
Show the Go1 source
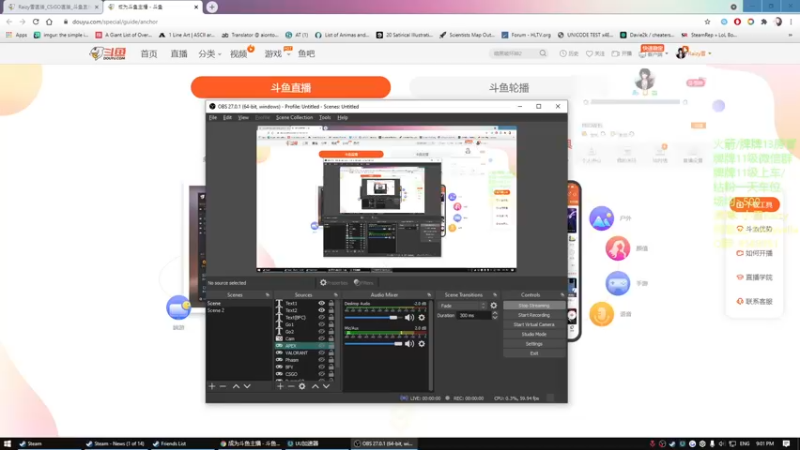tap(321, 324)
